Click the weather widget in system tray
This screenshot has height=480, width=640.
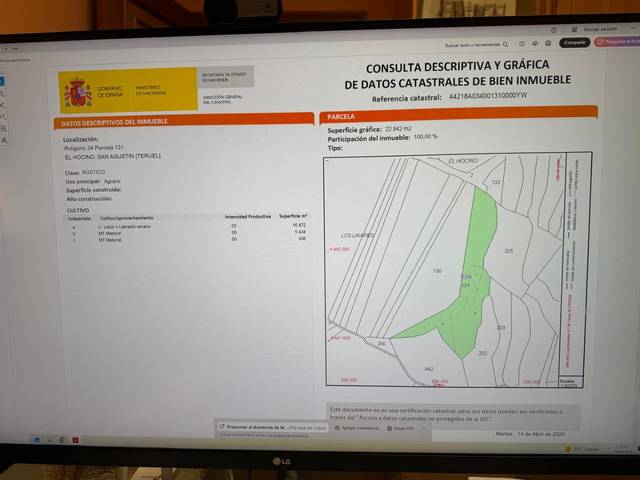click(582, 449)
